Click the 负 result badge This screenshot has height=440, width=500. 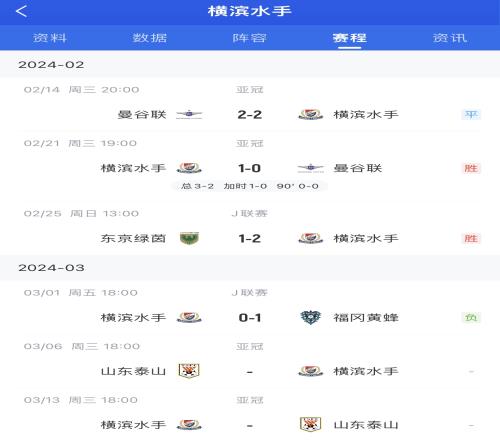[471, 318]
